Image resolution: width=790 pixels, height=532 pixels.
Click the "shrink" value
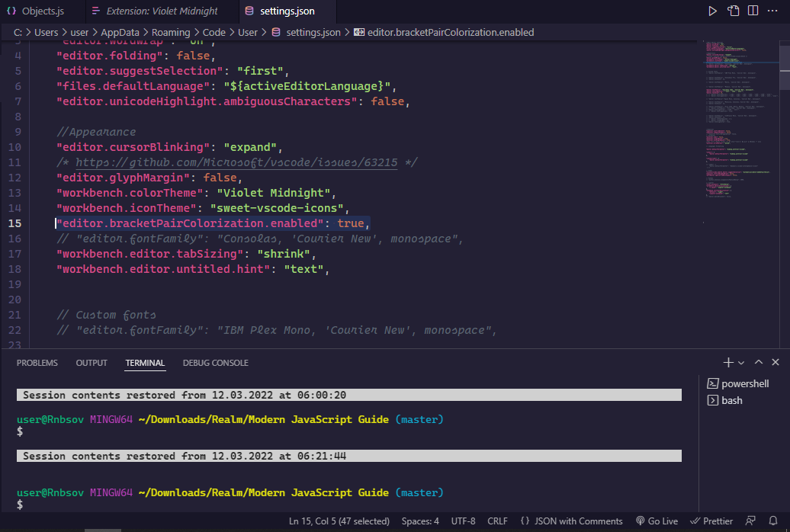pyautogui.click(x=284, y=254)
